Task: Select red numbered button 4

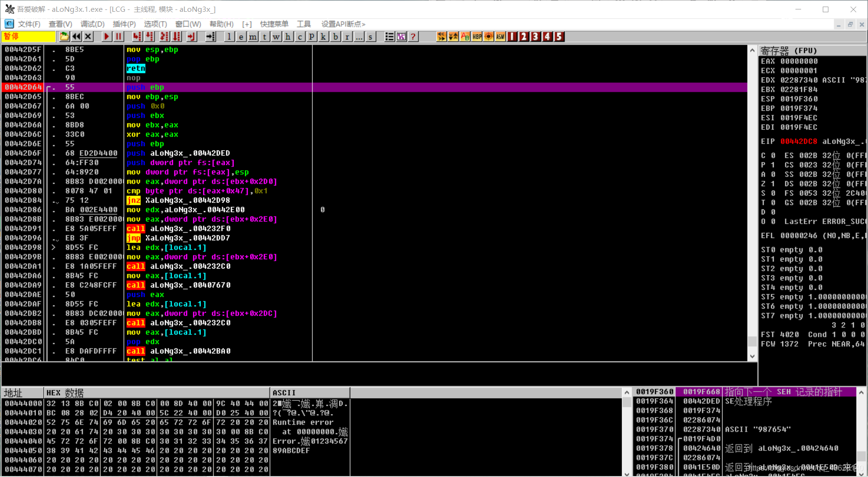Action: [x=548, y=37]
